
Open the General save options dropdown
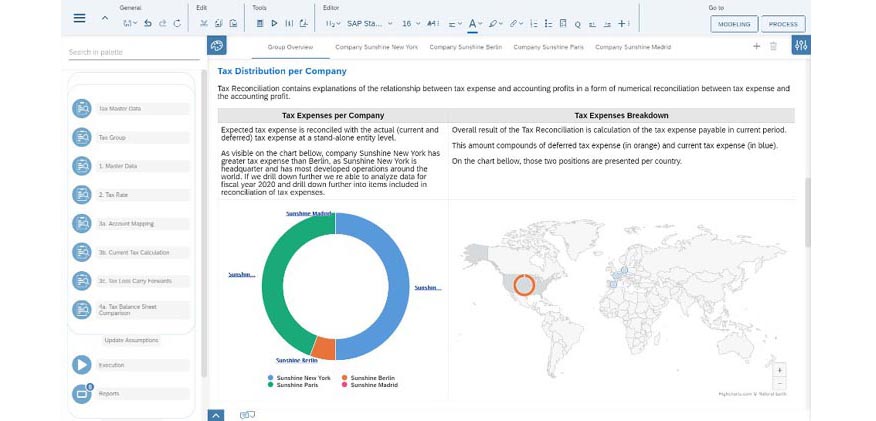pyautogui.click(x=130, y=23)
